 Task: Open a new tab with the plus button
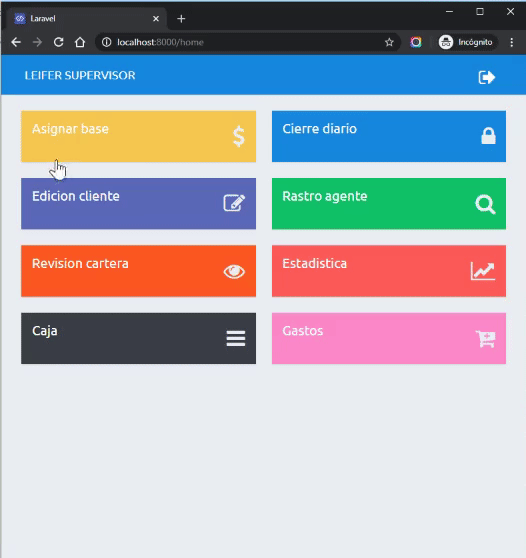click(x=181, y=19)
